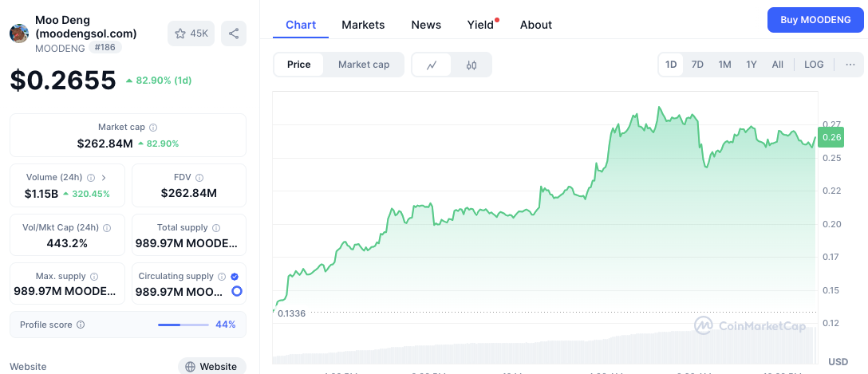The width and height of the screenshot is (868, 374).
Task: Expand Volume (24h) details arrow
Action: (x=104, y=178)
